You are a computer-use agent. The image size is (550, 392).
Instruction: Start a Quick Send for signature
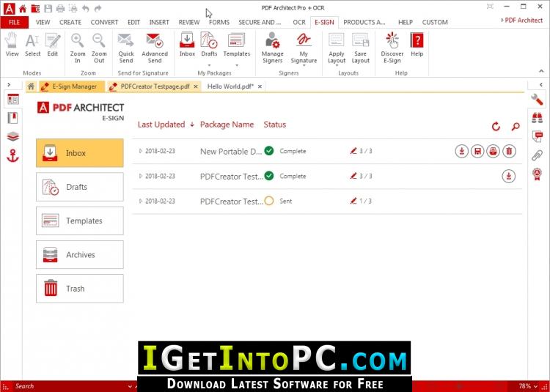click(126, 48)
